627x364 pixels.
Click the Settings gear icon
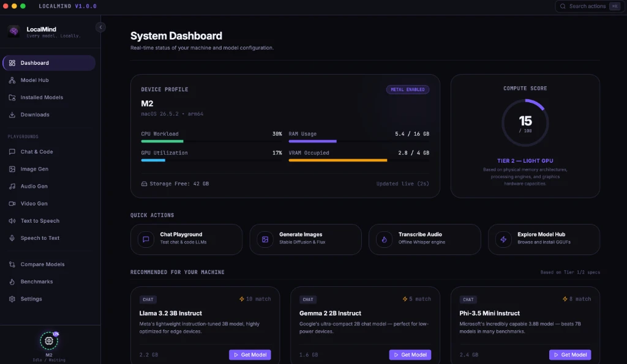(12, 299)
